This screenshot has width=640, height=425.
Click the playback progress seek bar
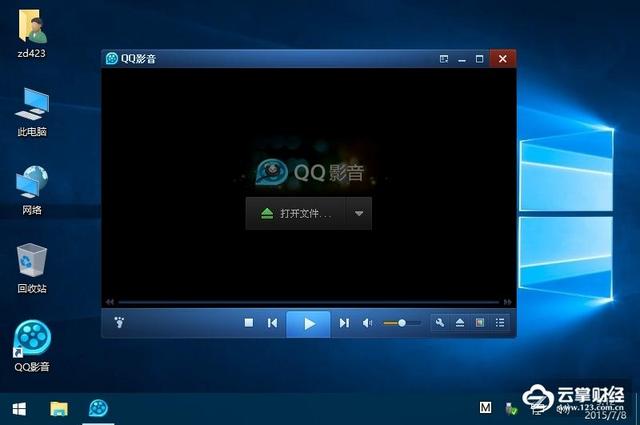[x=309, y=302]
